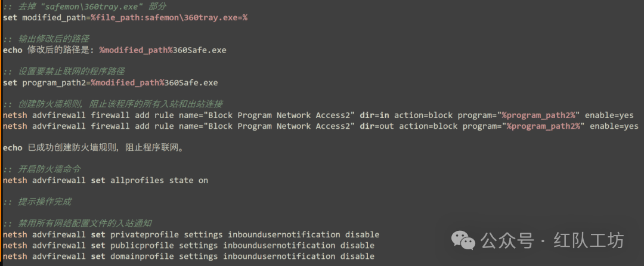
Task: Click the comment 提示操作完成
Action: pyautogui.click(x=37, y=202)
